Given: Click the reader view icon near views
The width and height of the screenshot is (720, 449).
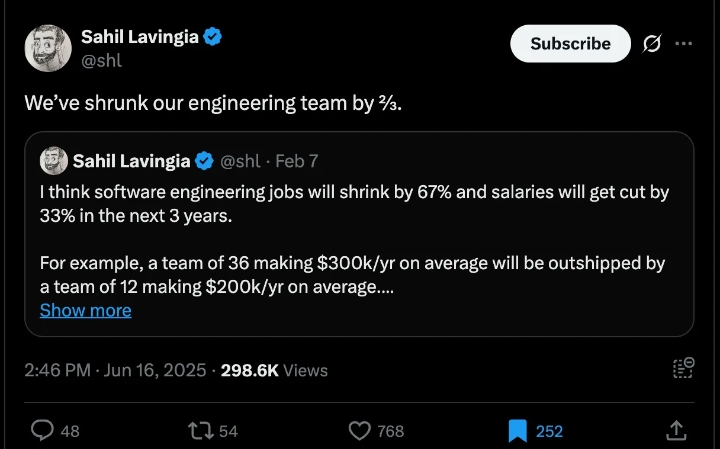Looking at the screenshot, I should coord(683,369).
